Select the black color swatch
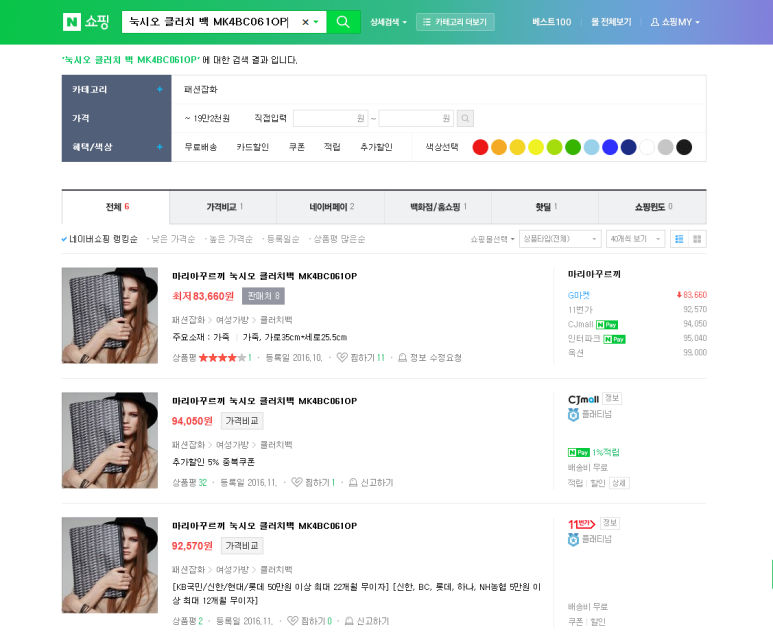This screenshot has height=636, width=773. click(684, 147)
